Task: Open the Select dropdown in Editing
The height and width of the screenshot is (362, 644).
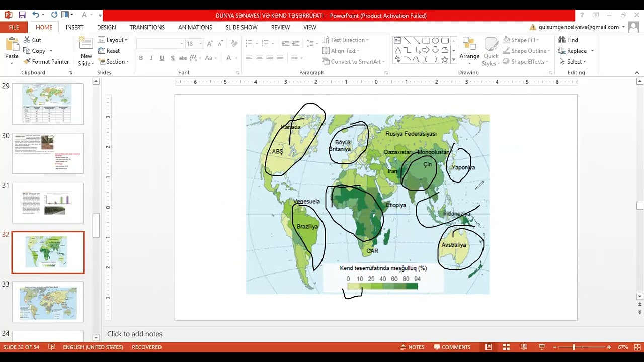Action: (x=572, y=62)
